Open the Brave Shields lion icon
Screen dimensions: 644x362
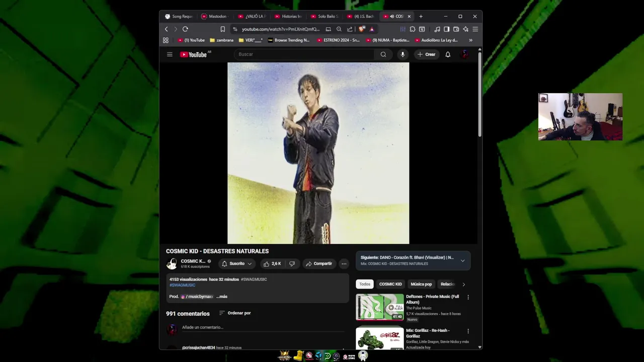click(x=361, y=29)
